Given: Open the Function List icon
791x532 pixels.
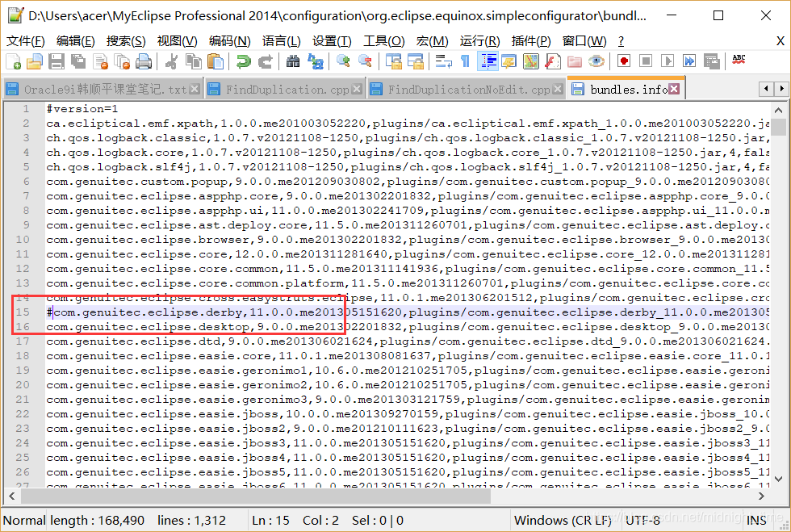Looking at the screenshot, I should click(x=552, y=61).
